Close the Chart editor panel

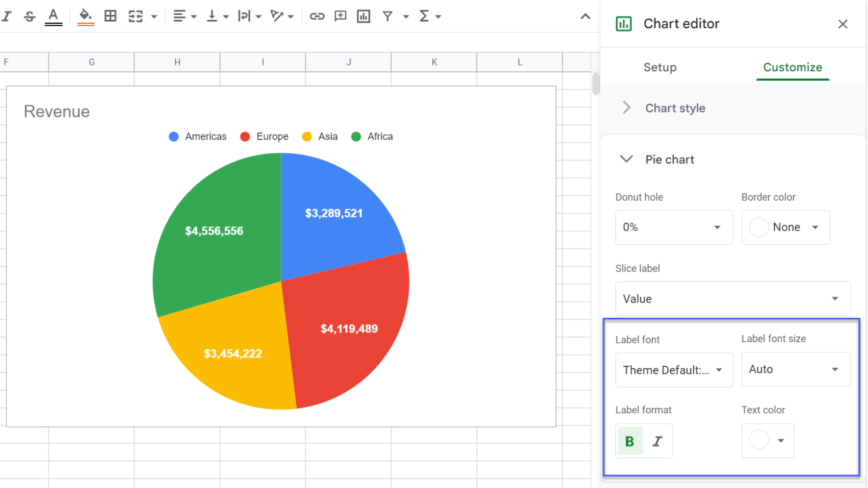pos(843,24)
